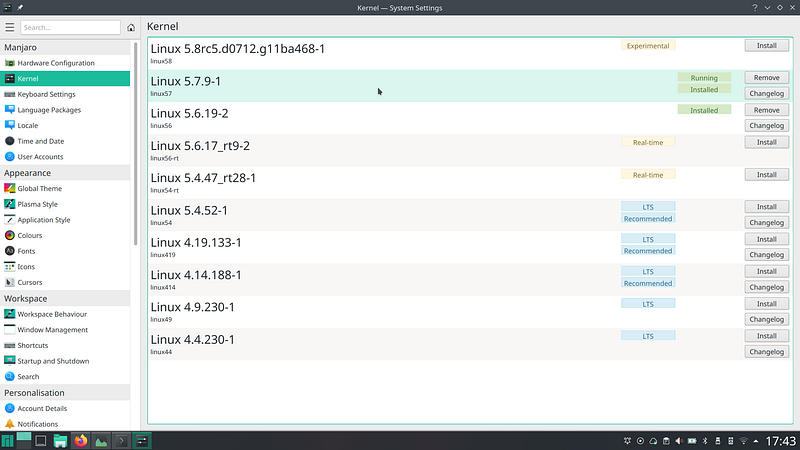
Task: Install Linux 5.4.52-1 LTS kernel
Action: pos(766,207)
